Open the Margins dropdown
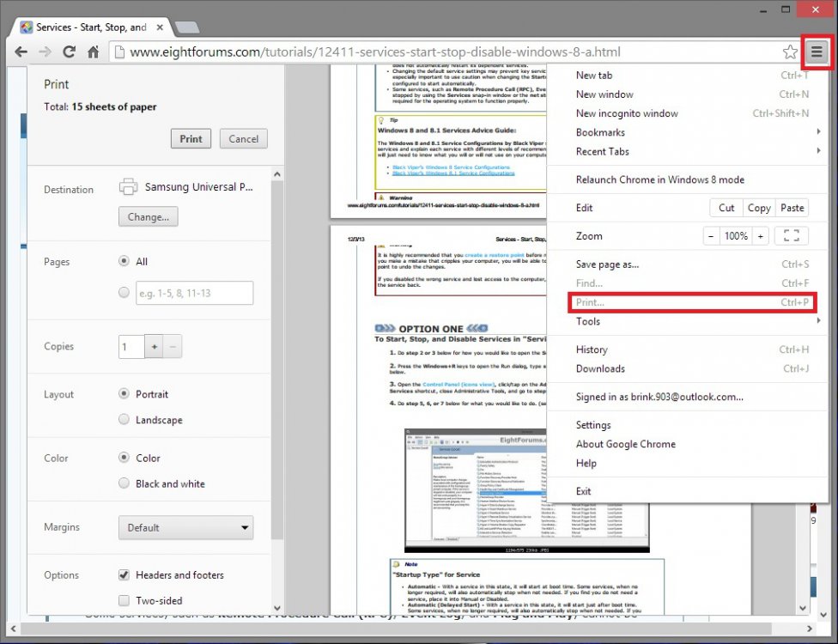This screenshot has height=644, width=838. coord(186,527)
